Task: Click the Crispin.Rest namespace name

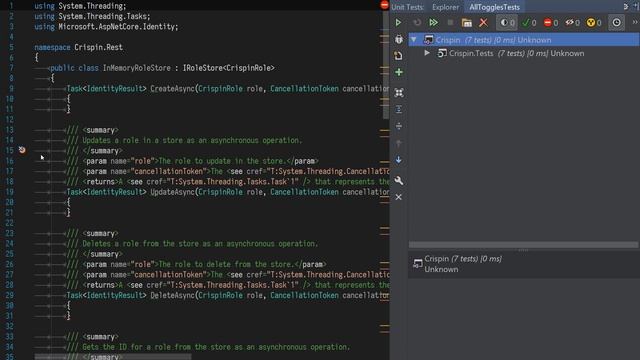Action: [x=98, y=47]
